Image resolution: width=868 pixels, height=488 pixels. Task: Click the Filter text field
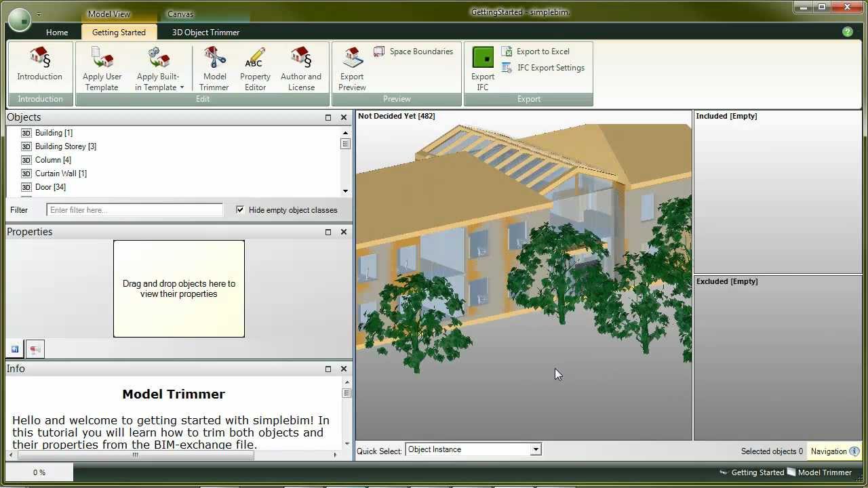tap(134, 210)
